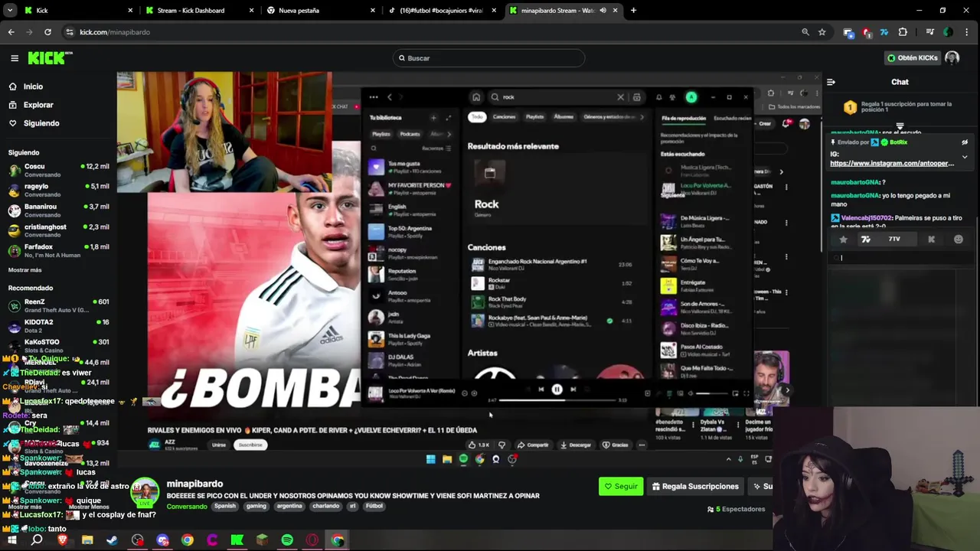
Task: Open the Bananirou channel
Action: 58,210
